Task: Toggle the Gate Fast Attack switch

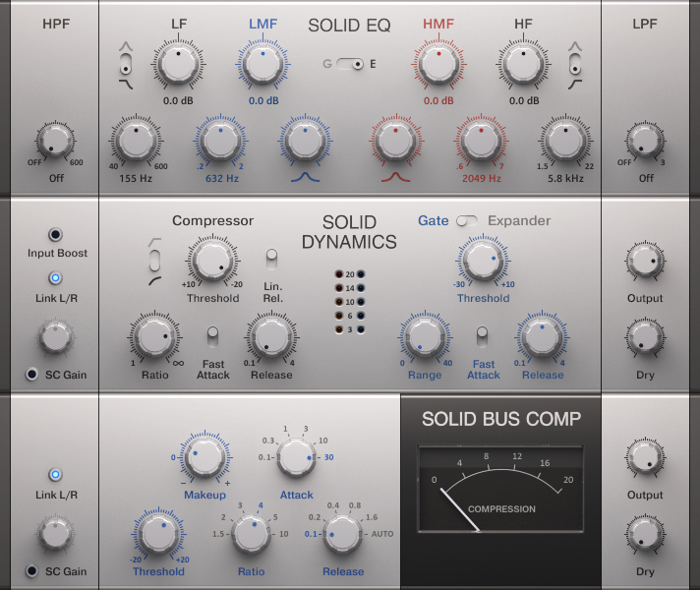Action: (x=482, y=336)
